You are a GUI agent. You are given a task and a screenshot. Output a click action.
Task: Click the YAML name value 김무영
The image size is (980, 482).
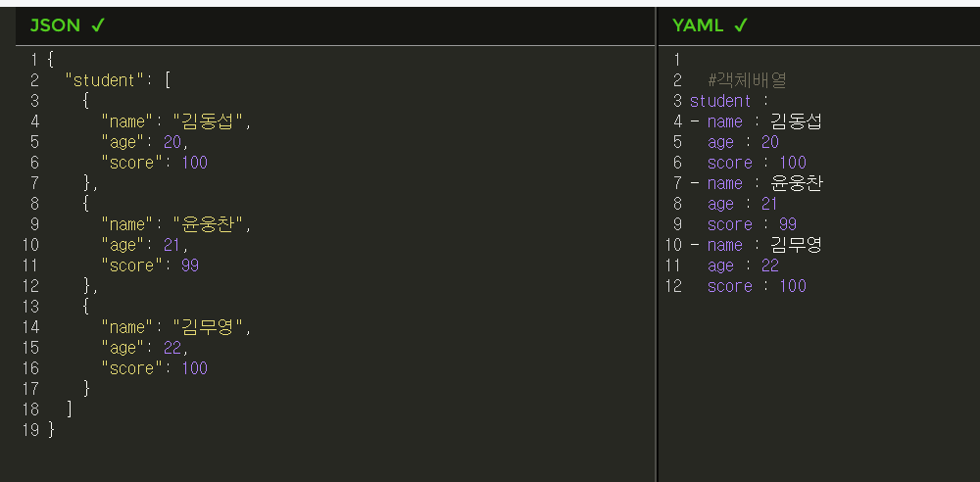(x=796, y=245)
